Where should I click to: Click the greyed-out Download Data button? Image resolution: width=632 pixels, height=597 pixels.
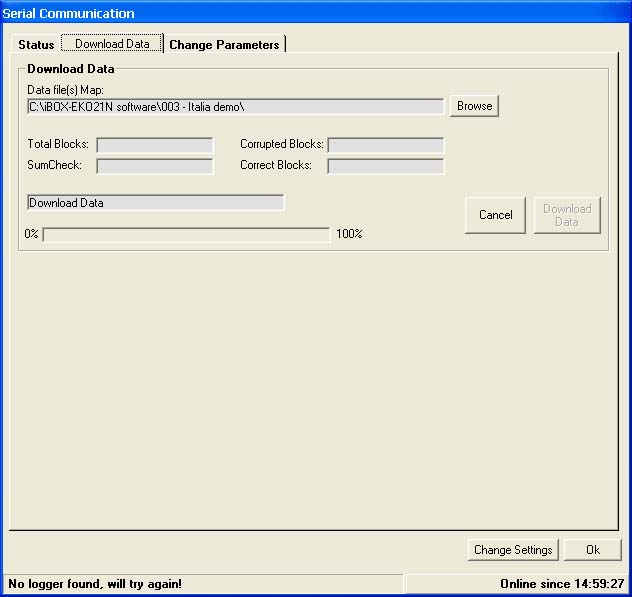tap(567, 215)
